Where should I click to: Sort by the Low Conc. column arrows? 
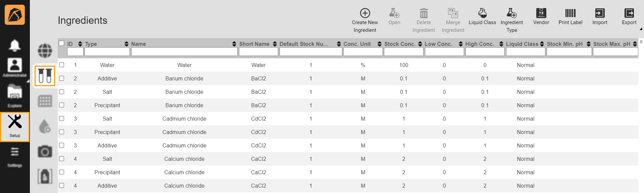tap(461, 44)
